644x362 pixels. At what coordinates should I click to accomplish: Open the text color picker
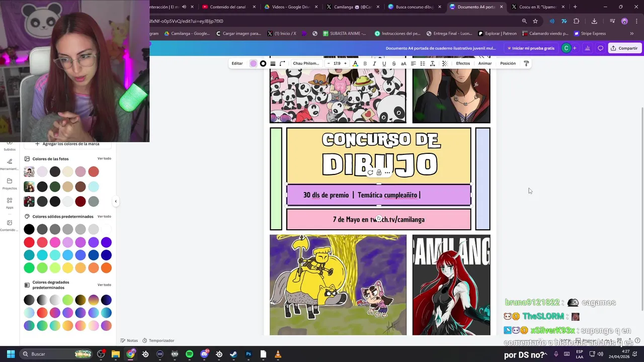coord(355,63)
